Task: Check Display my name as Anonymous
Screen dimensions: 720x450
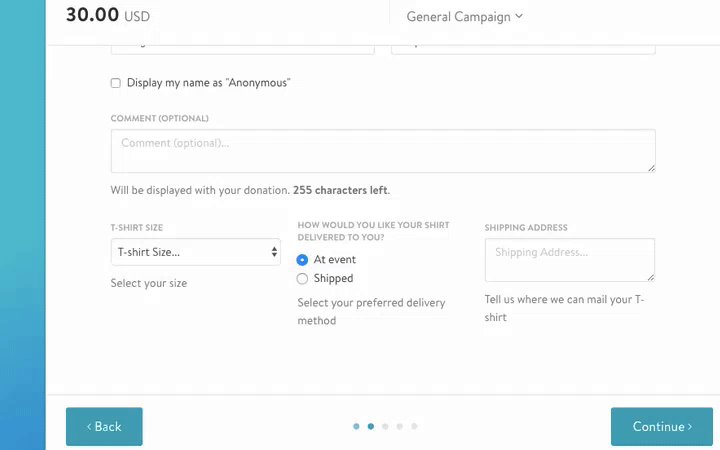Action: click(116, 83)
